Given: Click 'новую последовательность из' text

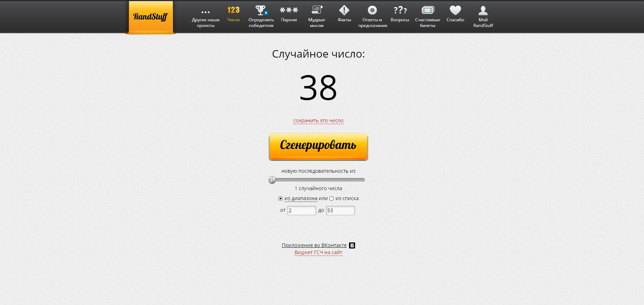Looking at the screenshot, I should 318,171.
